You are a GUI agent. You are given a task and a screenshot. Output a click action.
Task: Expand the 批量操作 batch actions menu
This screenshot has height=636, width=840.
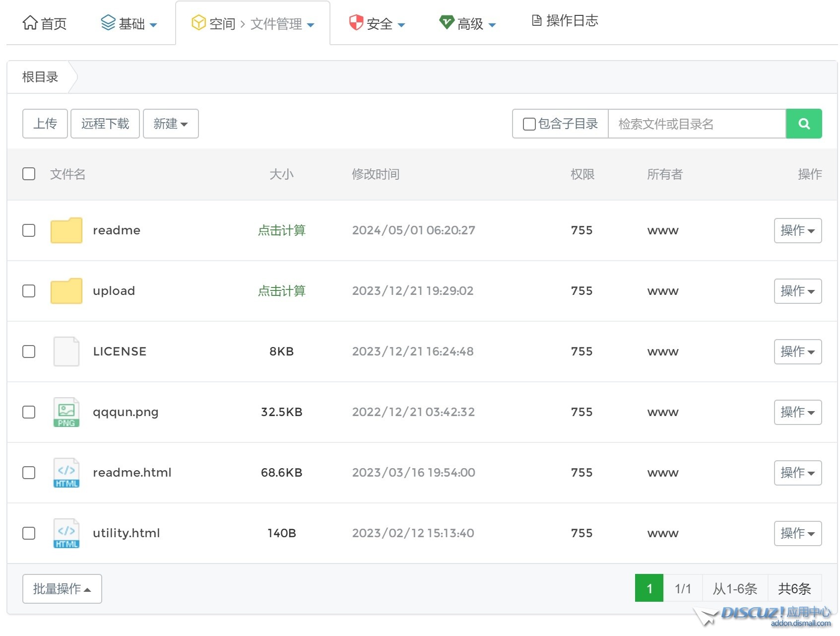(62, 589)
